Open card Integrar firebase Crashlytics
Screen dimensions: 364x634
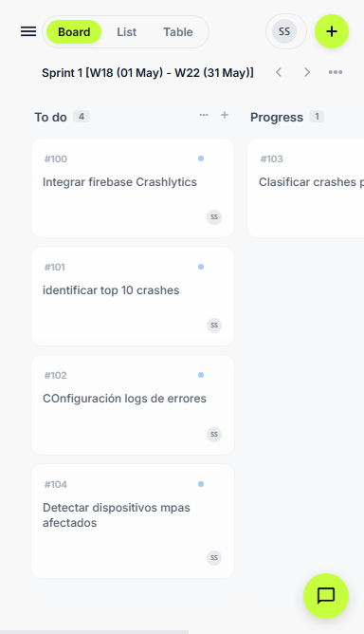(133, 188)
